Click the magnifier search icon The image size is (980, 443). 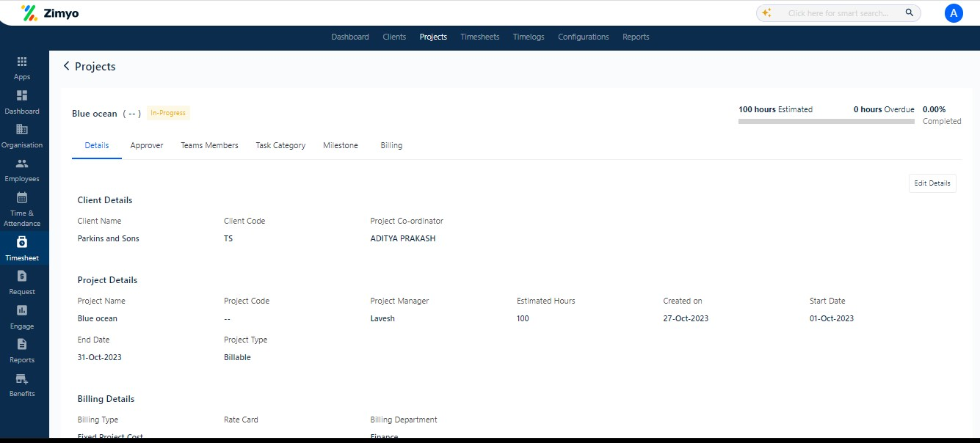tap(909, 13)
